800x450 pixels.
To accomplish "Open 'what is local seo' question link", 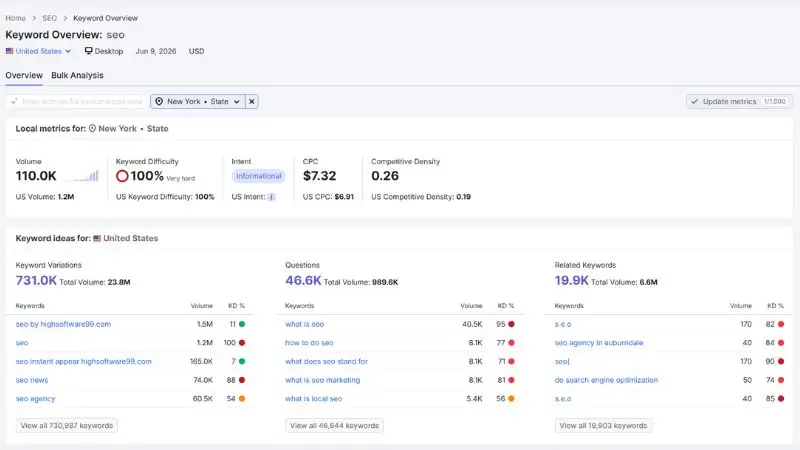I will (x=314, y=398).
